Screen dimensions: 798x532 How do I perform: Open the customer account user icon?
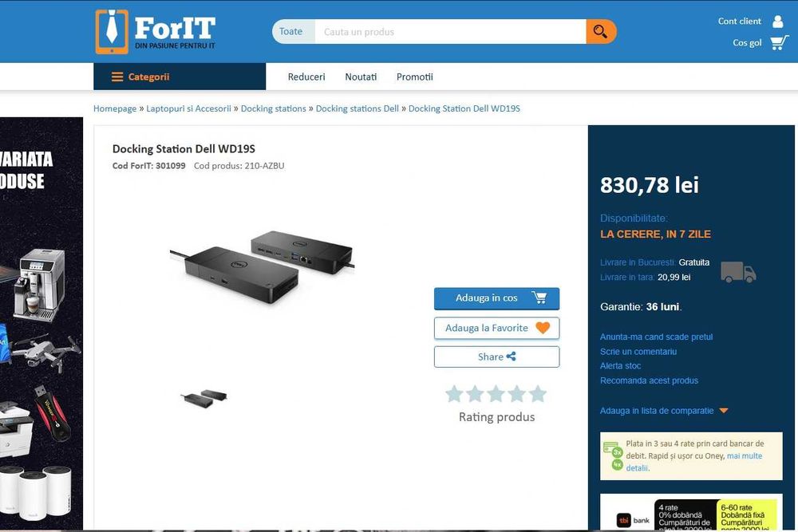pyautogui.click(x=777, y=22)
